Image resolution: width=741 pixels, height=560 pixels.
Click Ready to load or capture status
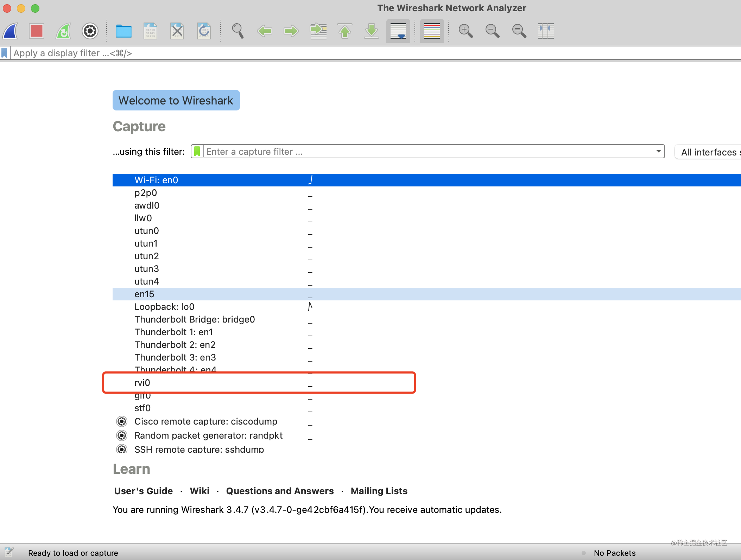(73, 553)
